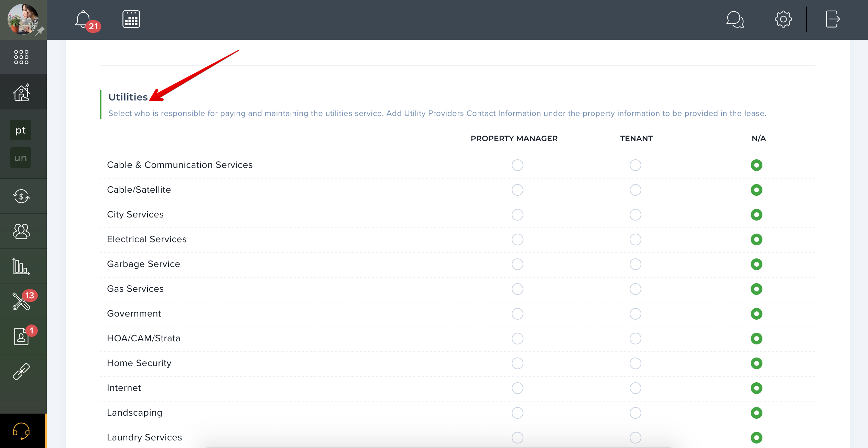Set Laundry Services to Property Manager

pyautogui.click(x=517, y=438)
